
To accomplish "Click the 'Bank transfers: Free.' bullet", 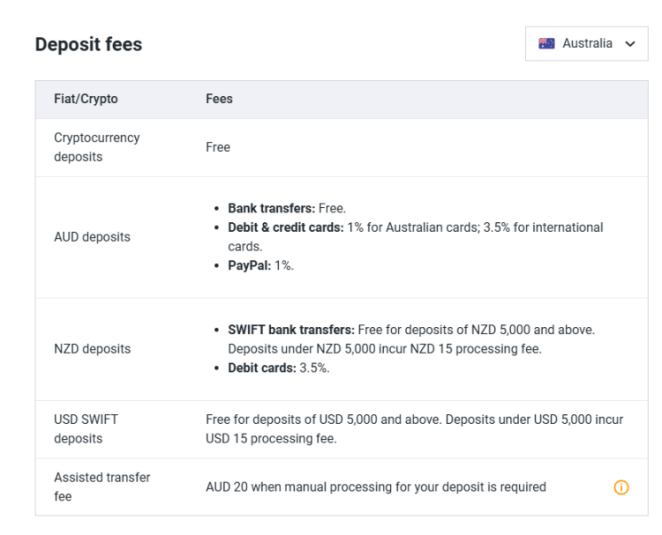I will coord(287,208).
